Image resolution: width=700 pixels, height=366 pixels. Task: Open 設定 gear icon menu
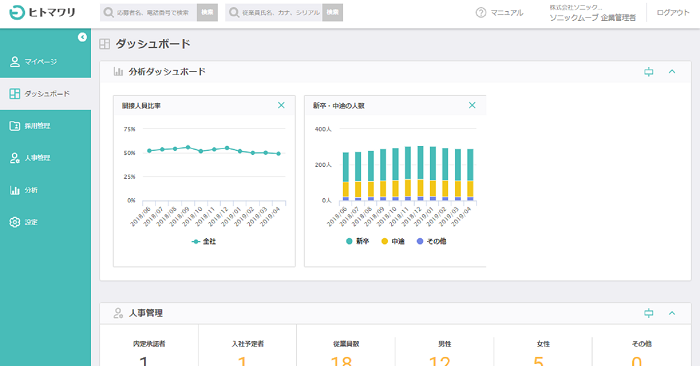click(15, 222)
